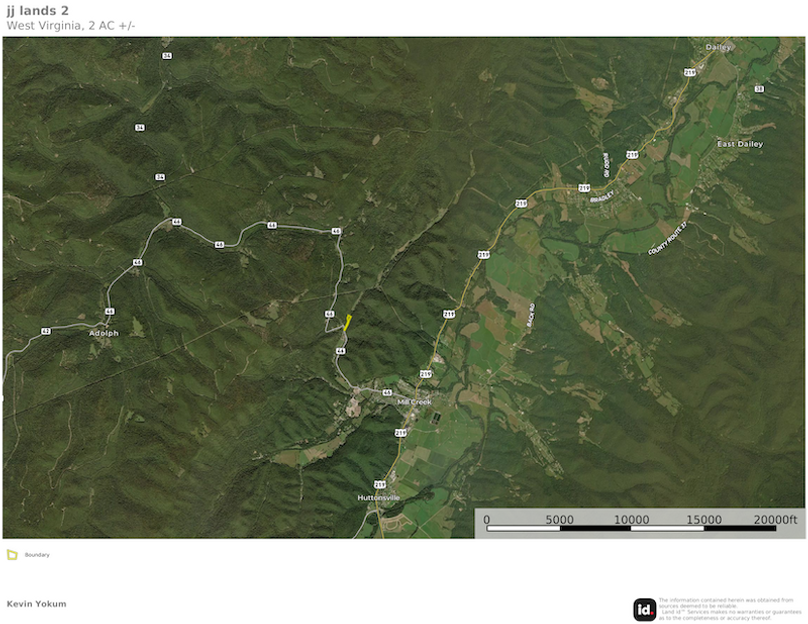Click the Route 219 shield beside Mill Creek
Viewport: 808px width, 624px height.
424,372
